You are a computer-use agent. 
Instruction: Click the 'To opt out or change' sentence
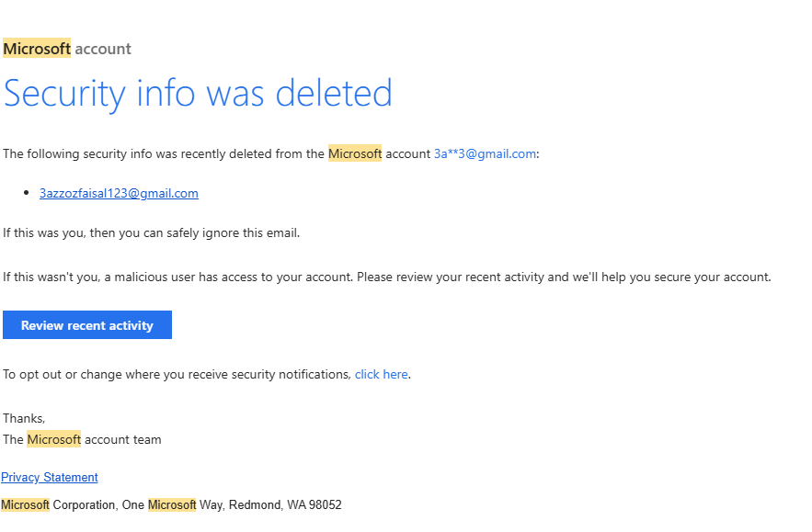point(207,374)
